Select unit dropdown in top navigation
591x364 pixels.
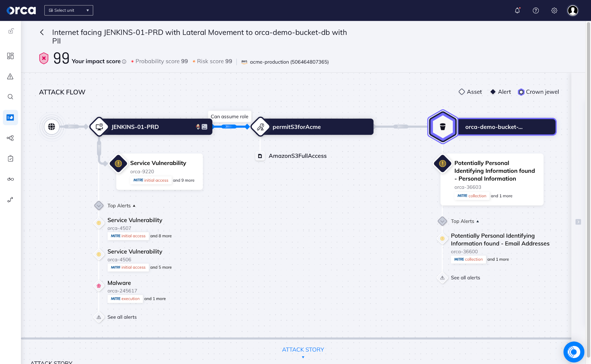[x=68, y=10]
